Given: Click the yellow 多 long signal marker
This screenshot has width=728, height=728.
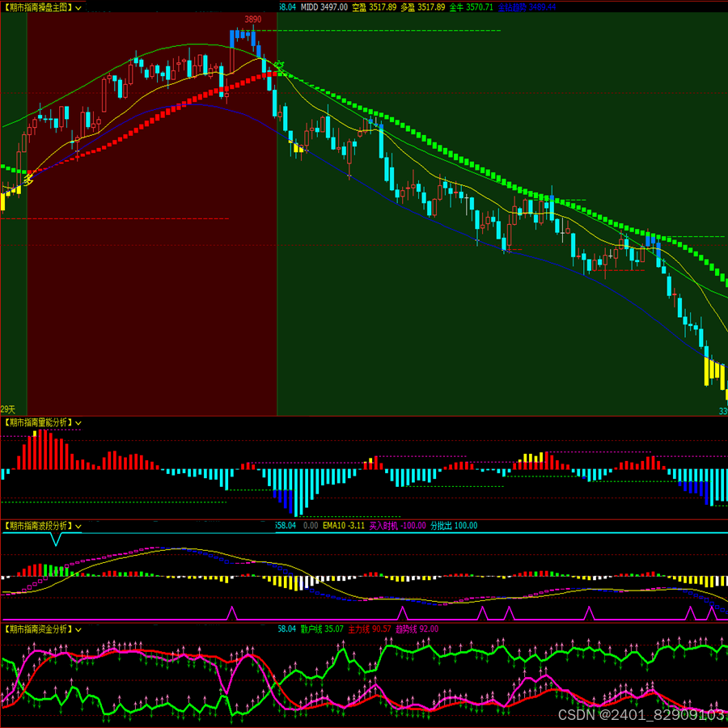Looking at the screenshot, I should [29, 178].
